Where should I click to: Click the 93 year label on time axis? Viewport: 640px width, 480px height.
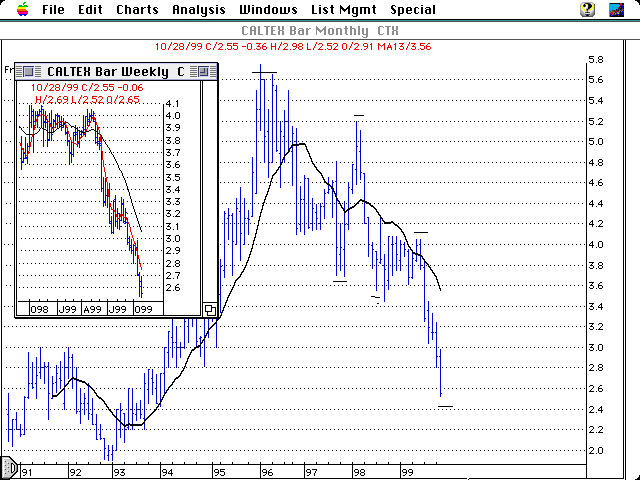tap(119, 473)
